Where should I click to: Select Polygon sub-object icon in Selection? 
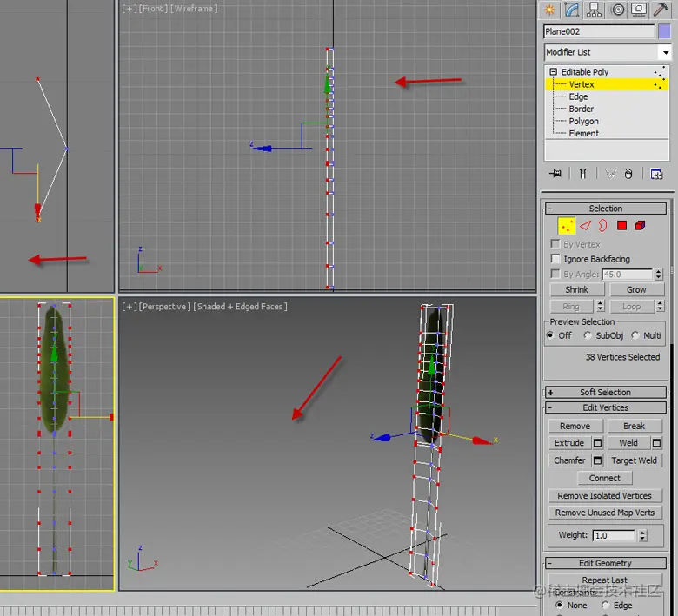click(621, 226)
